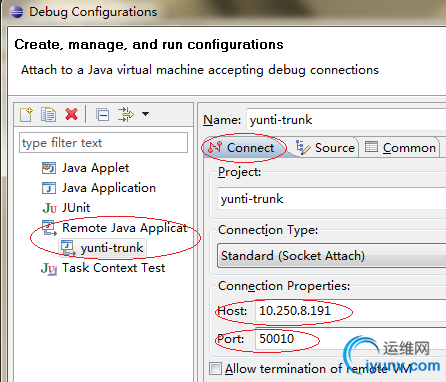The height and width of the screenshot is (382, 446).
Task: Select Remote Java Application tree node
Action: [x=125, y=228]
